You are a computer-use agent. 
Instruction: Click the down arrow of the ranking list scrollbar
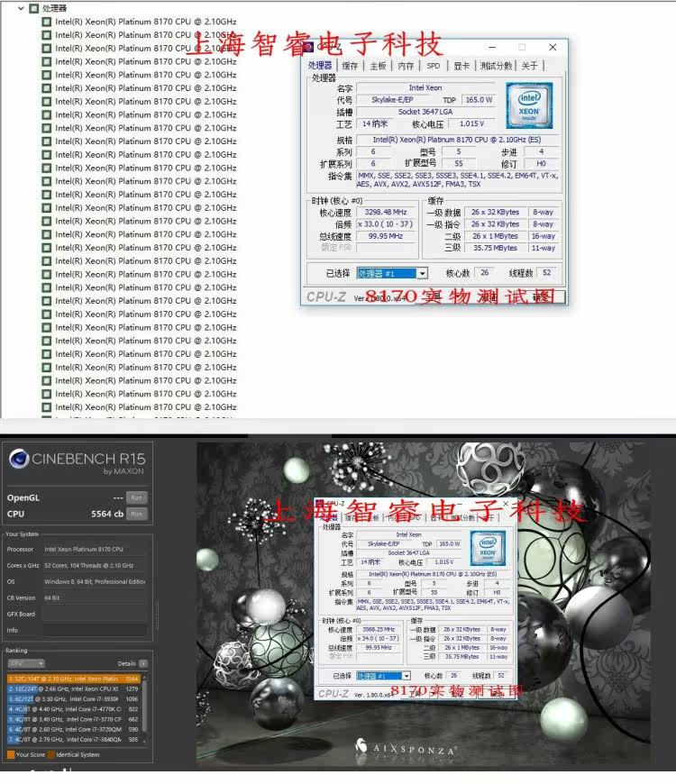click(x=144, y=741)
